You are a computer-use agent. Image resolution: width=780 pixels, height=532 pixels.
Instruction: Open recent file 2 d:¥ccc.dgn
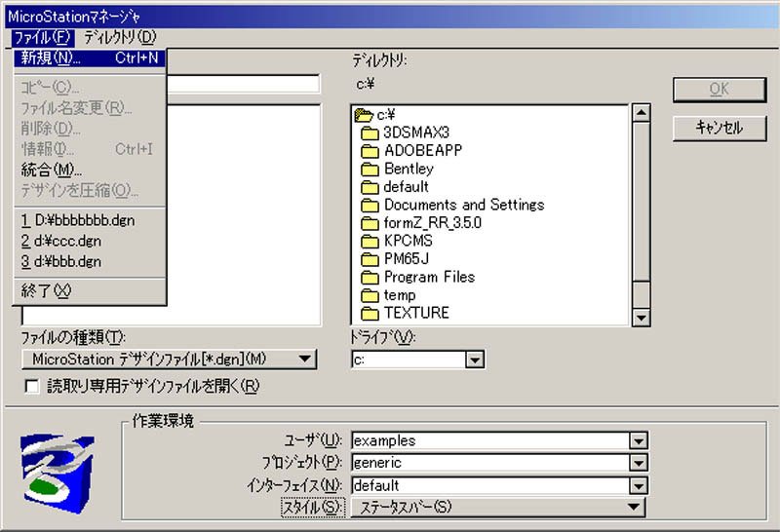(x=90, y=241)
